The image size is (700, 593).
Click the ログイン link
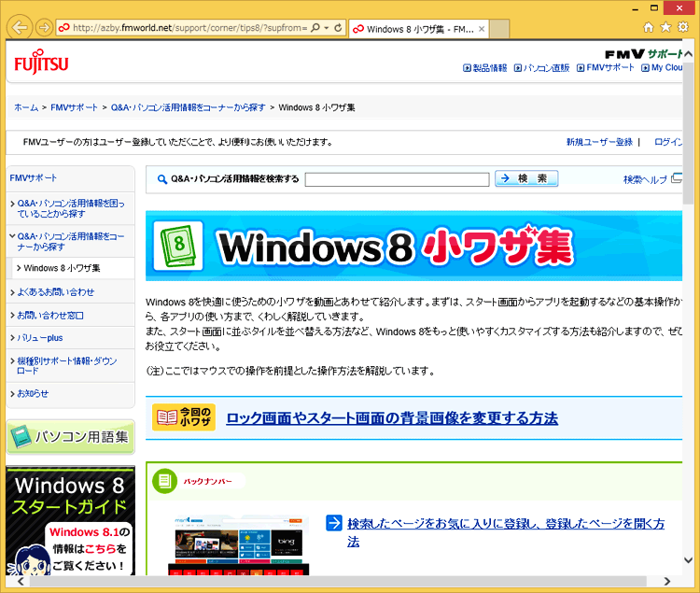point(668,142)
